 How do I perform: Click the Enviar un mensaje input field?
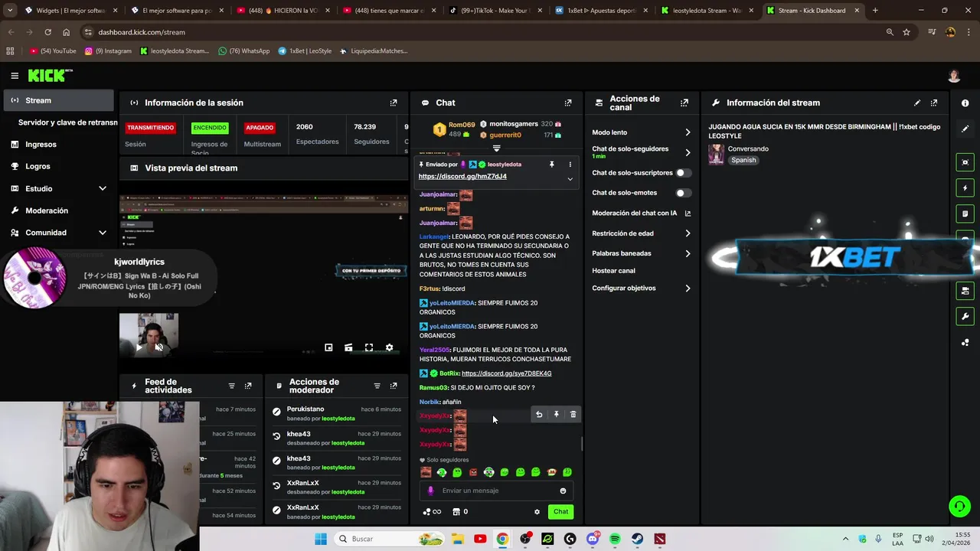(498, 491)
